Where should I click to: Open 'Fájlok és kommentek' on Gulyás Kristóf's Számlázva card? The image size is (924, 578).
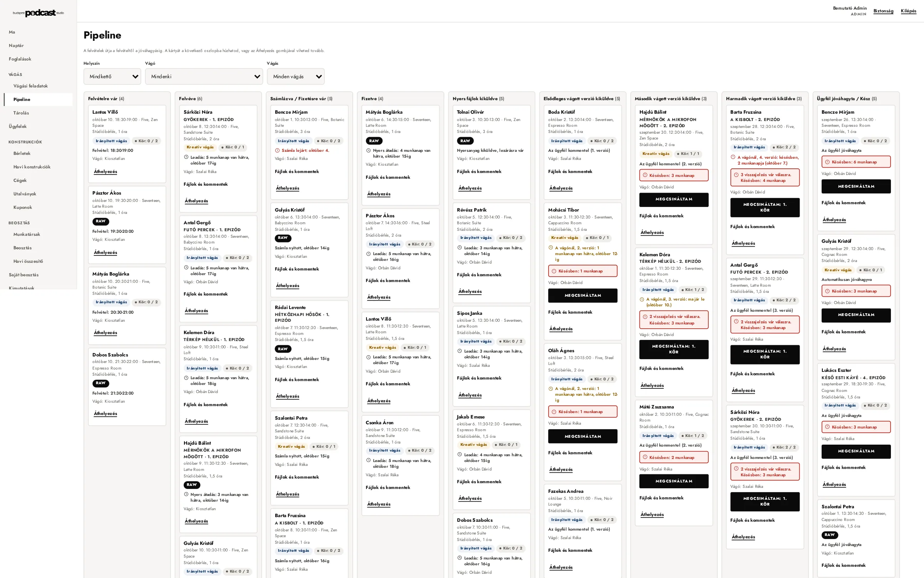point(297,269)
